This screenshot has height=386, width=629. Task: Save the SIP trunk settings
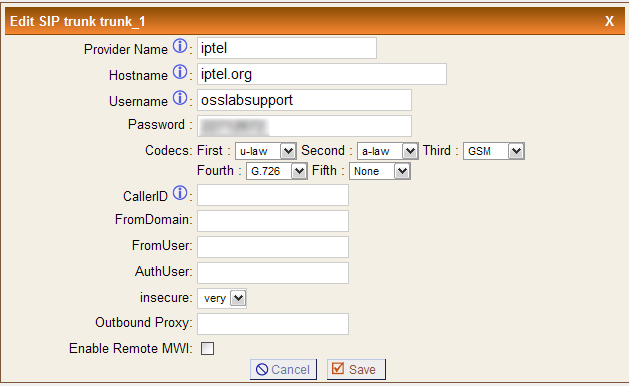pos(356,369)
